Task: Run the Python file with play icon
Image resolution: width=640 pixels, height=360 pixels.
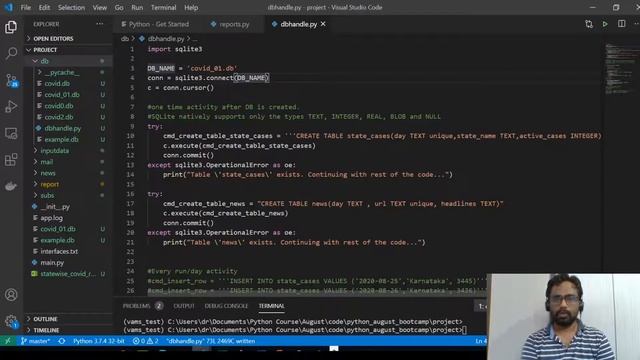Action: point(605,24)
